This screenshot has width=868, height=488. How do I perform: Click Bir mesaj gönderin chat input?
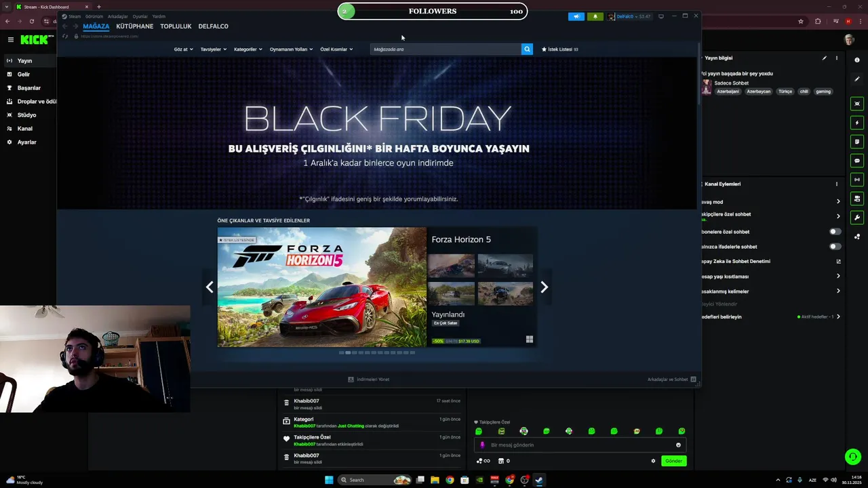pos(580,445)
